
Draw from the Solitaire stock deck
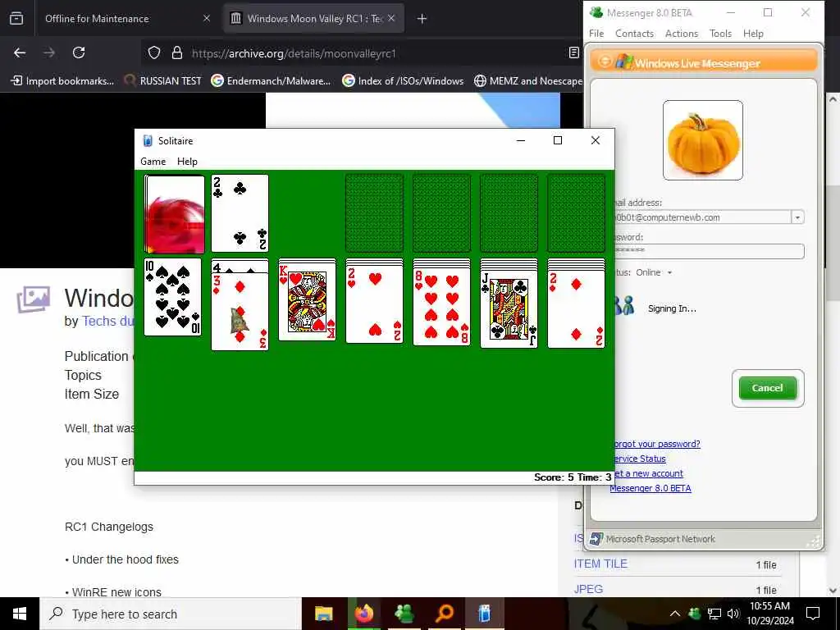[175, 214]
